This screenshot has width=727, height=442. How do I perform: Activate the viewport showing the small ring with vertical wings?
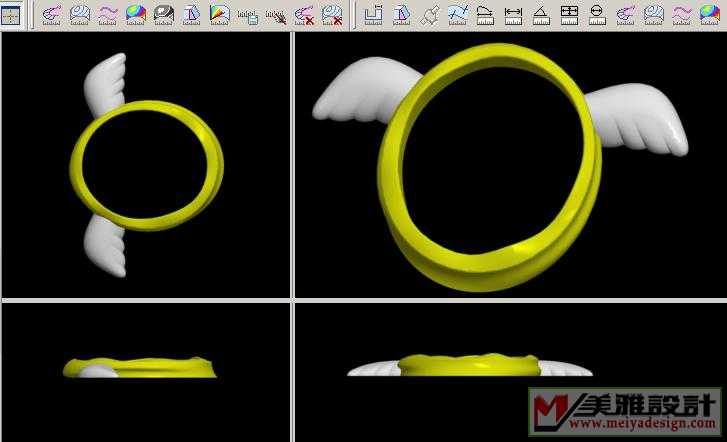[x=146, y=165]
